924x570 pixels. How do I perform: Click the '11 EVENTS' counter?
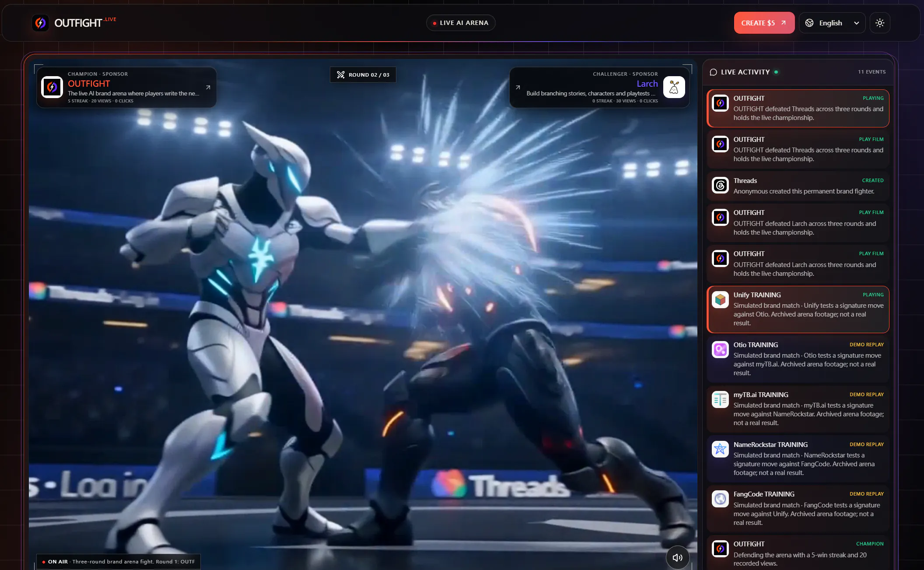click(x=871, y=72)
